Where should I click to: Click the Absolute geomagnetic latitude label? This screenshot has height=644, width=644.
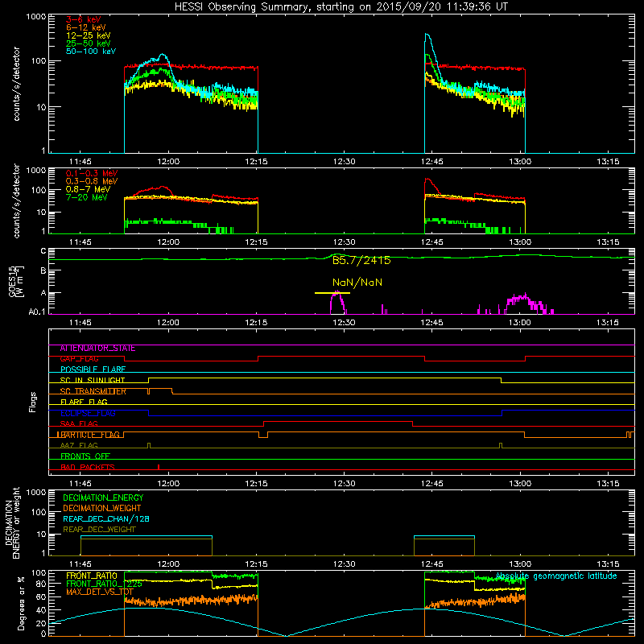pyautogui.click(x=556, y=576)
